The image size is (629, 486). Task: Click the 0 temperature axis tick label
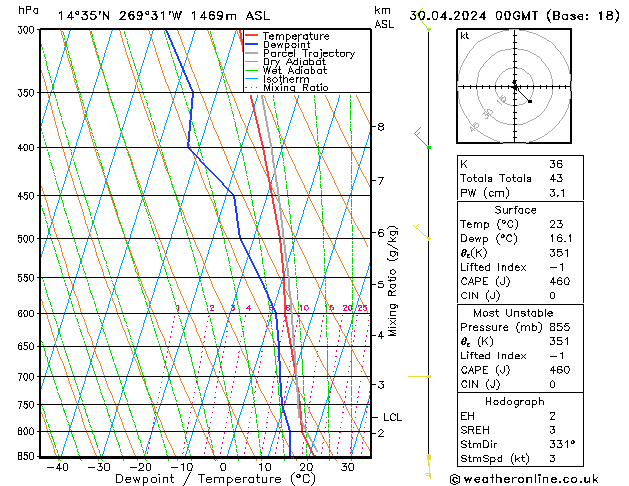click(223, 467)
